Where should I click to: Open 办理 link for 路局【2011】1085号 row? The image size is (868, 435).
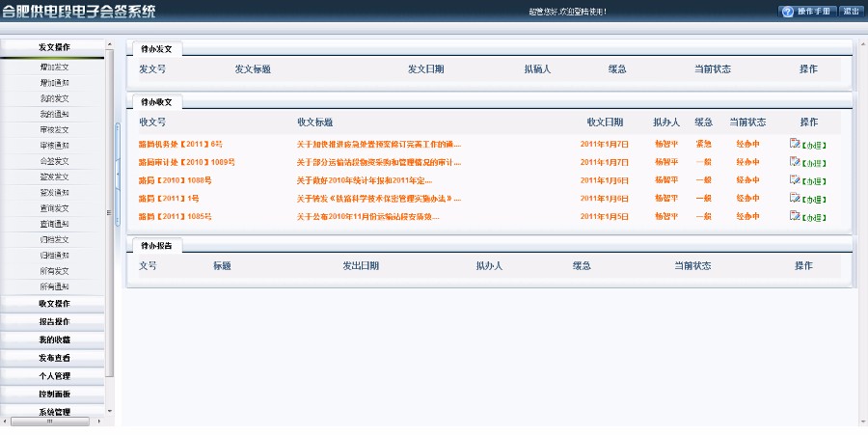(814, 218)
